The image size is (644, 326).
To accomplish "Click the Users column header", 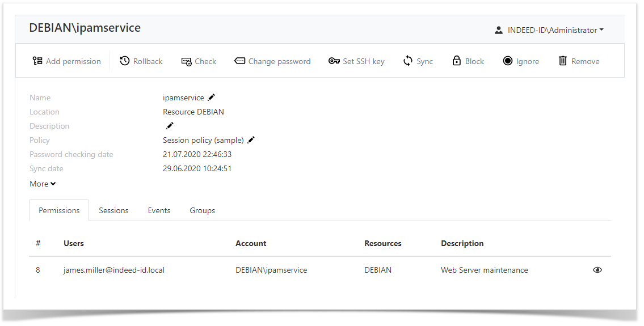I will [74, 243].
